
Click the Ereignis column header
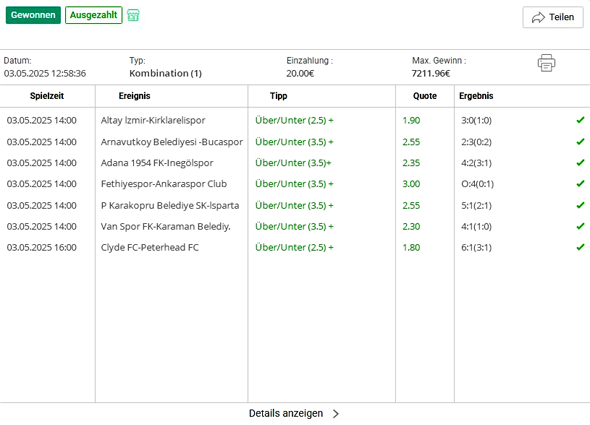point(134,96)
